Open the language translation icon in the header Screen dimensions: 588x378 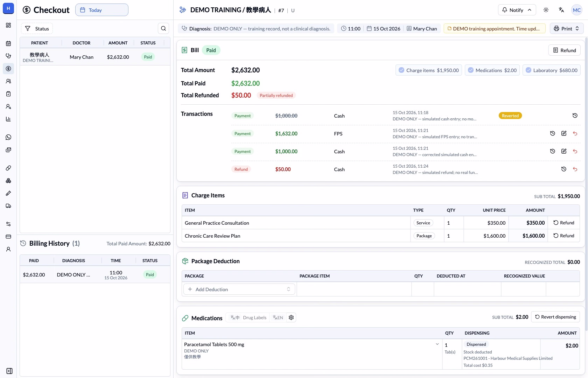(561, 10)
